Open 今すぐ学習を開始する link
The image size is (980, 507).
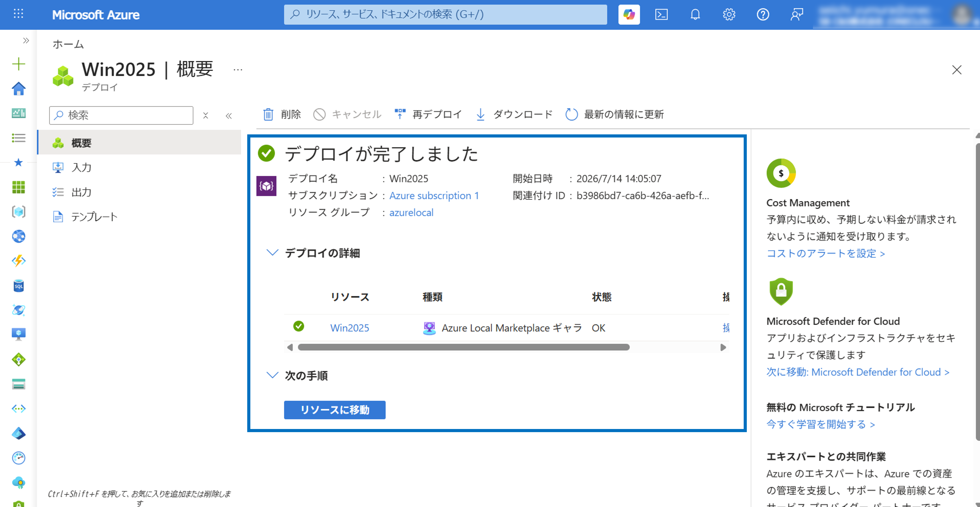[821, 424]
